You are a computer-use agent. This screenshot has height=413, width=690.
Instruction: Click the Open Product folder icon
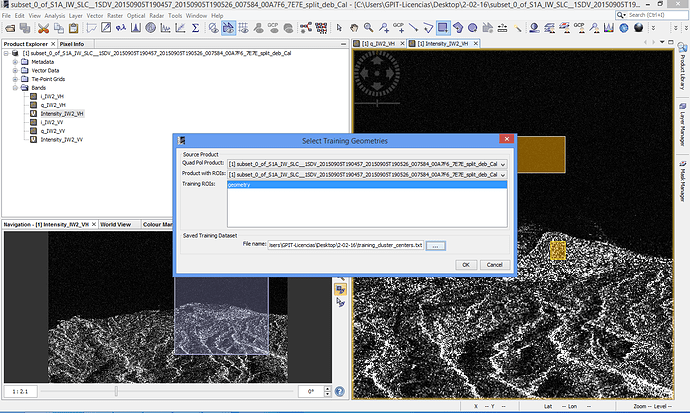[x=10, y=28]
